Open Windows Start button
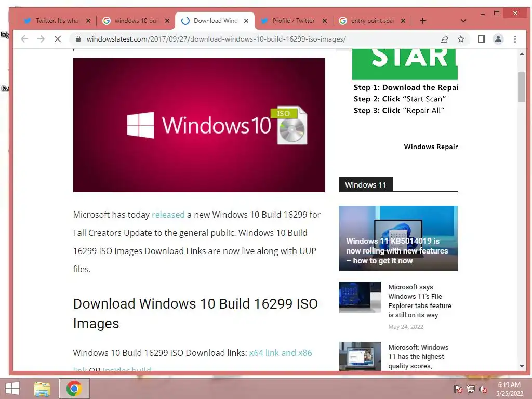Viewport: 532px width, 399px height. (x=12, y=389)
